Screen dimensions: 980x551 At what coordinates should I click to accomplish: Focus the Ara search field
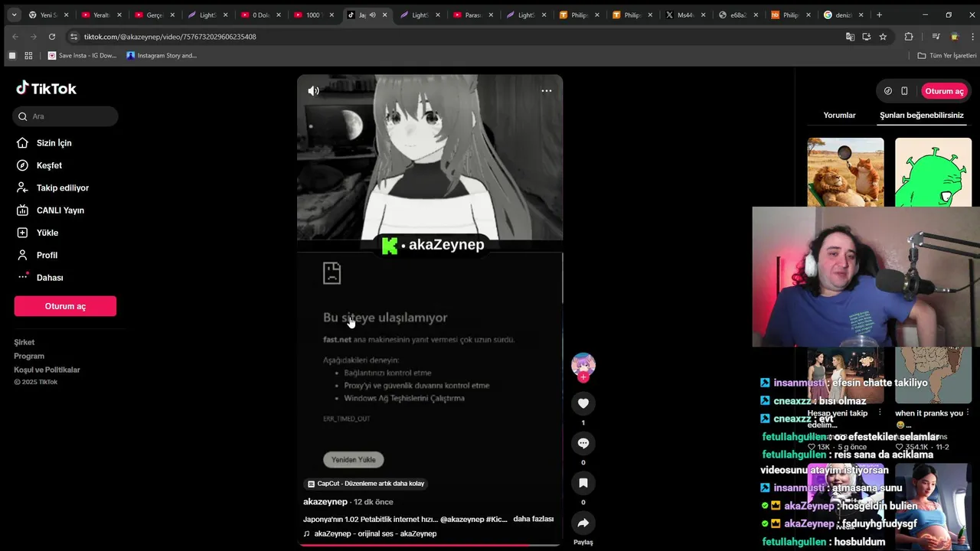[66, 116]
